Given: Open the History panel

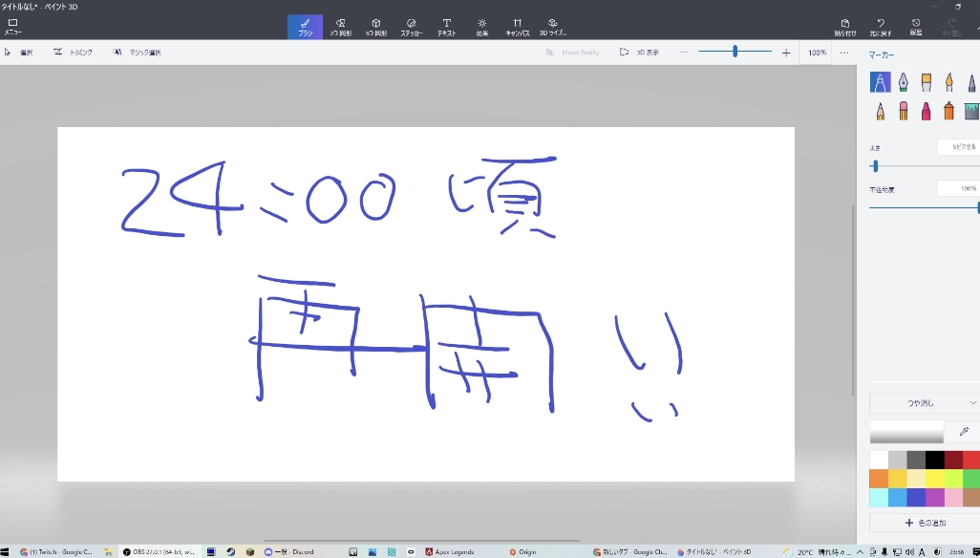Looking at the screenshot, I should click(916, 27).
